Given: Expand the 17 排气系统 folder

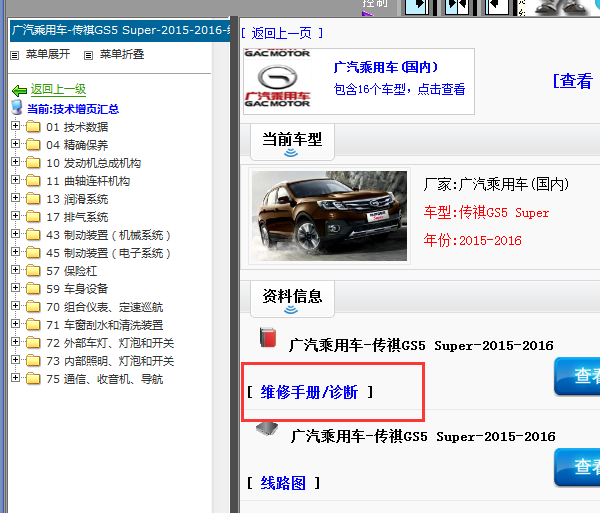Looking at the screenshot, I should tap(15, 216).
